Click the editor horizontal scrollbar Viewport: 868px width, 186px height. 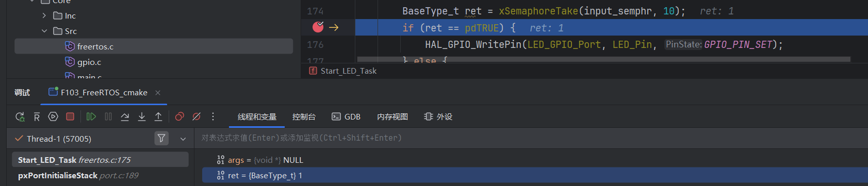(603, 59)
